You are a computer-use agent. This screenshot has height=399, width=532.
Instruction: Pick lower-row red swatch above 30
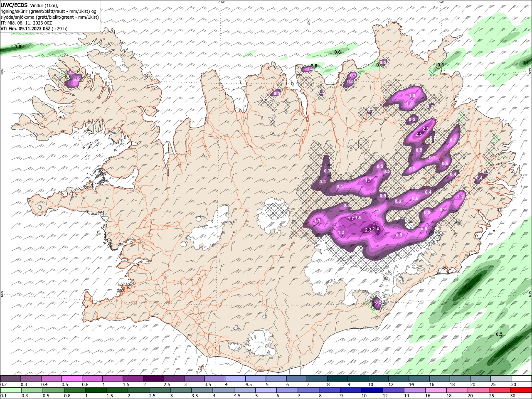point(520,390)
